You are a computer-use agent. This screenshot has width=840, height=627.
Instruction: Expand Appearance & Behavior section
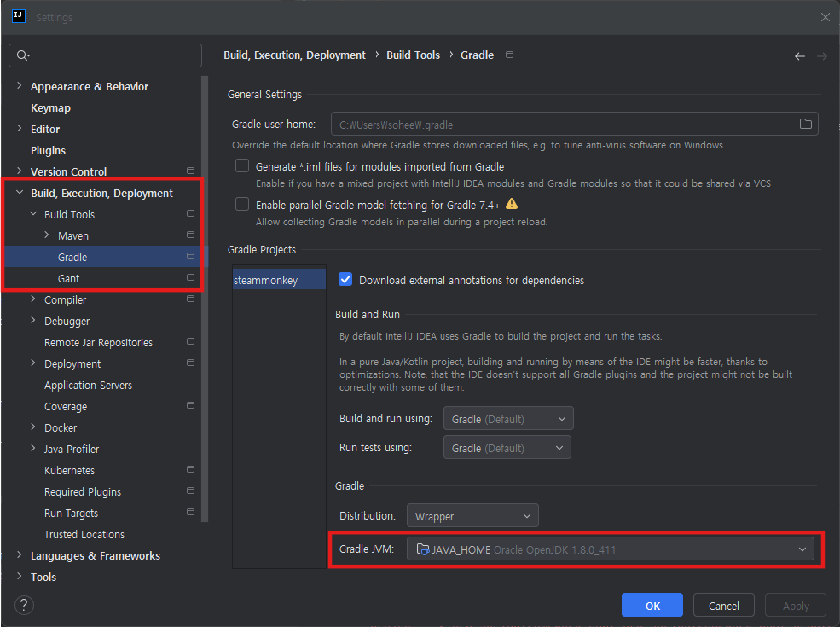tap(20, 85)
